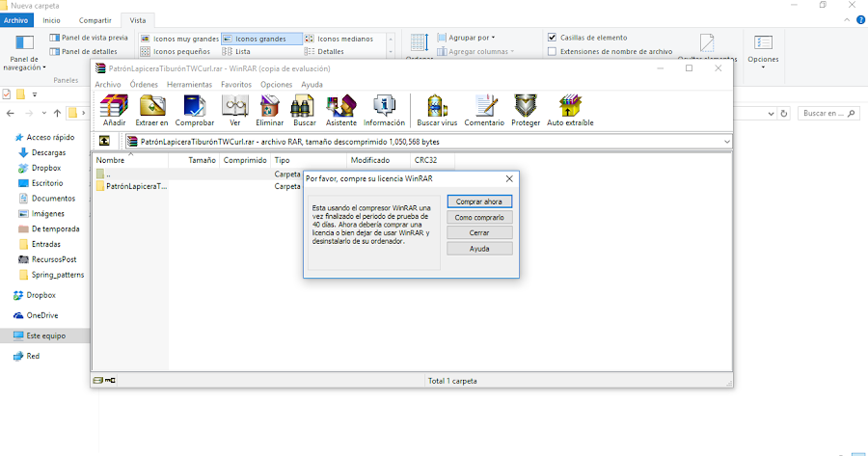Viewport: 868px width, 456px height.
Task: Choose Lista layout in Explorer
Action: point(236,51)
